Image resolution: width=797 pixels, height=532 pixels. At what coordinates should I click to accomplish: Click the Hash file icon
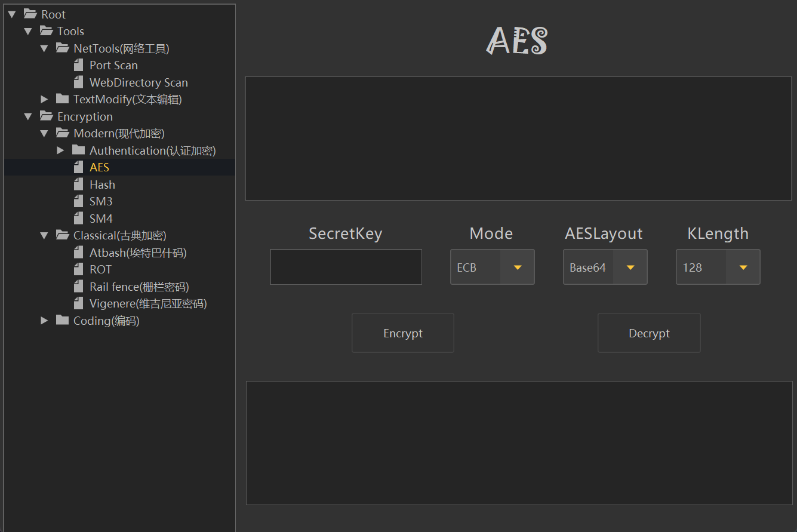click(x=78, y=184)
